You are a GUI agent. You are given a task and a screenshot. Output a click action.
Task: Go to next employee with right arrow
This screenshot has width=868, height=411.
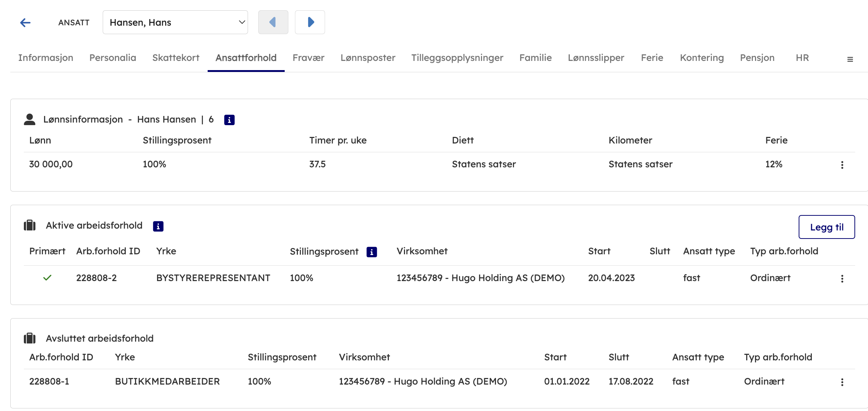click(310, 22)
